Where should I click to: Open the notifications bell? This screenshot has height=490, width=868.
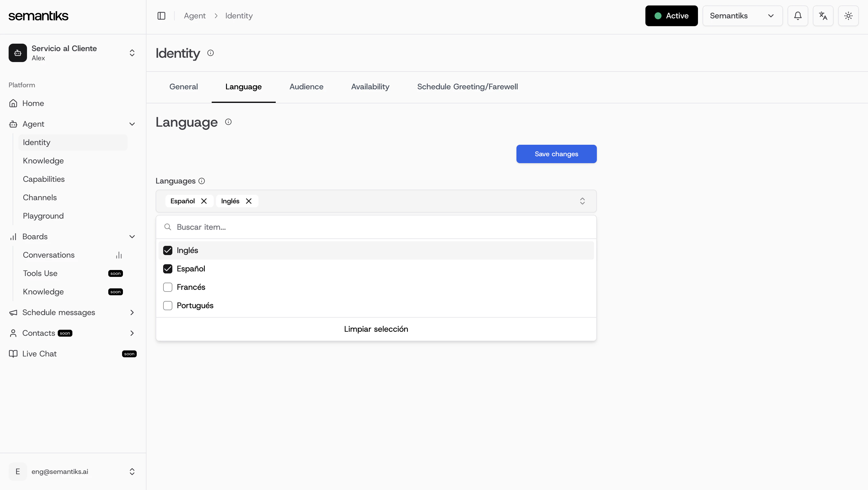798,16
